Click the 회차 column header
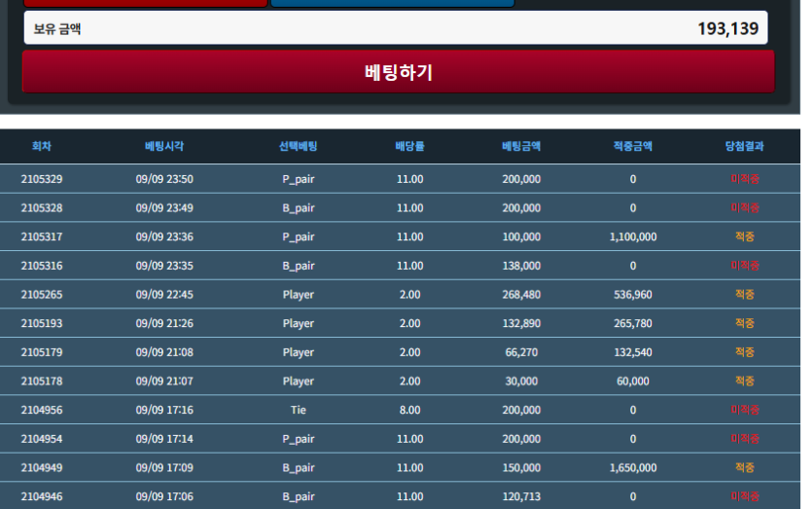Screen dimensions: 812x509 42,146
